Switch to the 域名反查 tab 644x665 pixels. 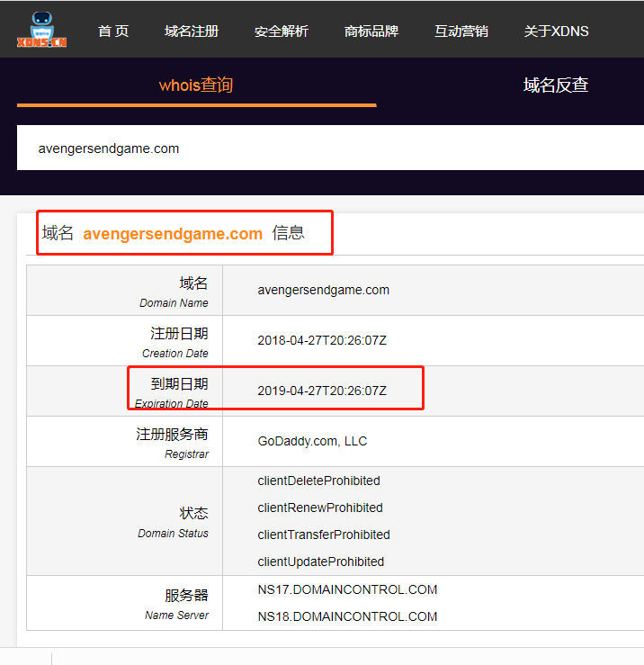click(556, 85)
